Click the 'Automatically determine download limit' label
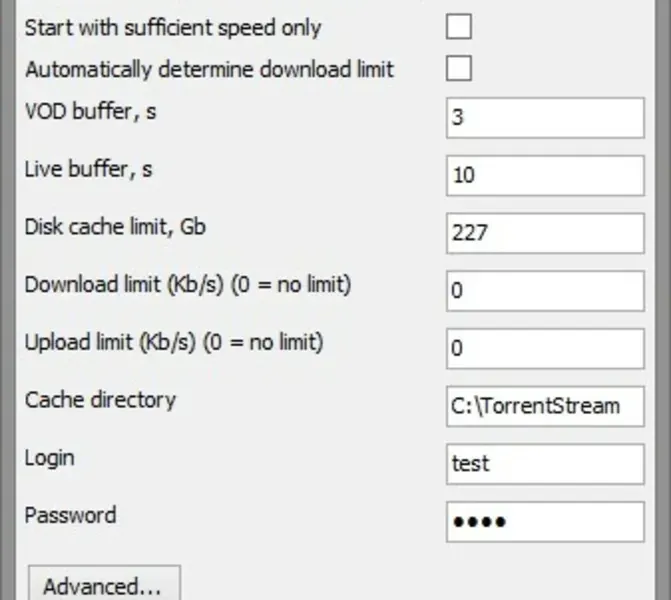Screen dimensions: 671x600 pyautogui.click(x=209, y=69)
